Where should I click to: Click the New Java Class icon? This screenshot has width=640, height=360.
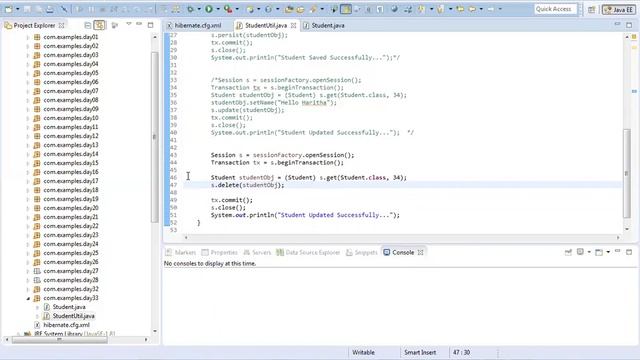(269, 9)
